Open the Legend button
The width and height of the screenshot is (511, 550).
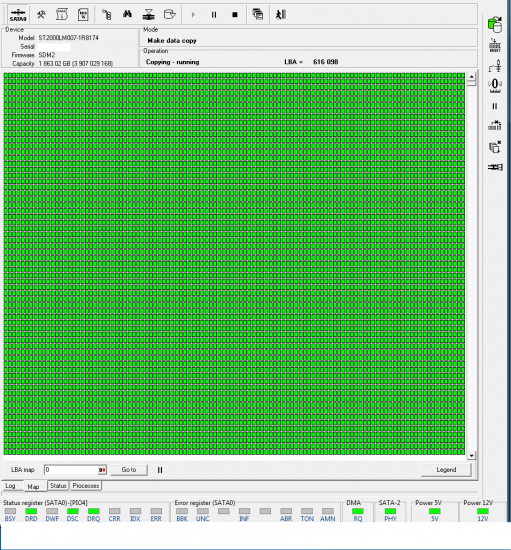(446, 470)
